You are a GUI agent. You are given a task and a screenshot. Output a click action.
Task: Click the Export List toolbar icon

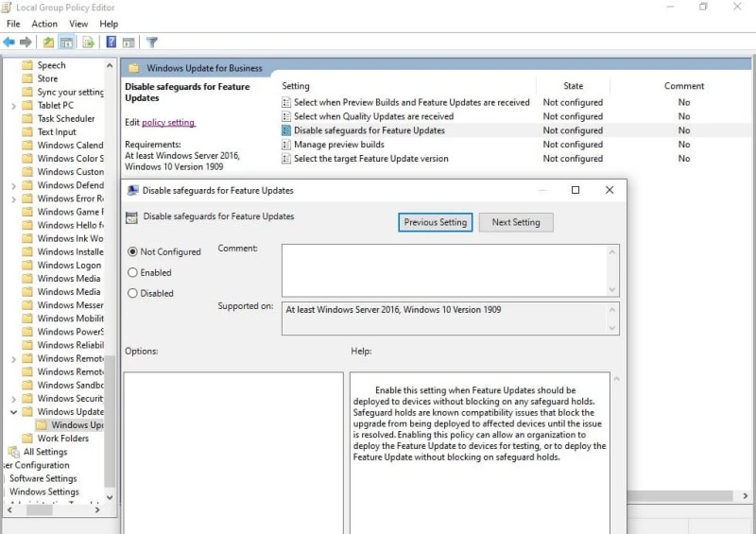click(x=88, y=43)
